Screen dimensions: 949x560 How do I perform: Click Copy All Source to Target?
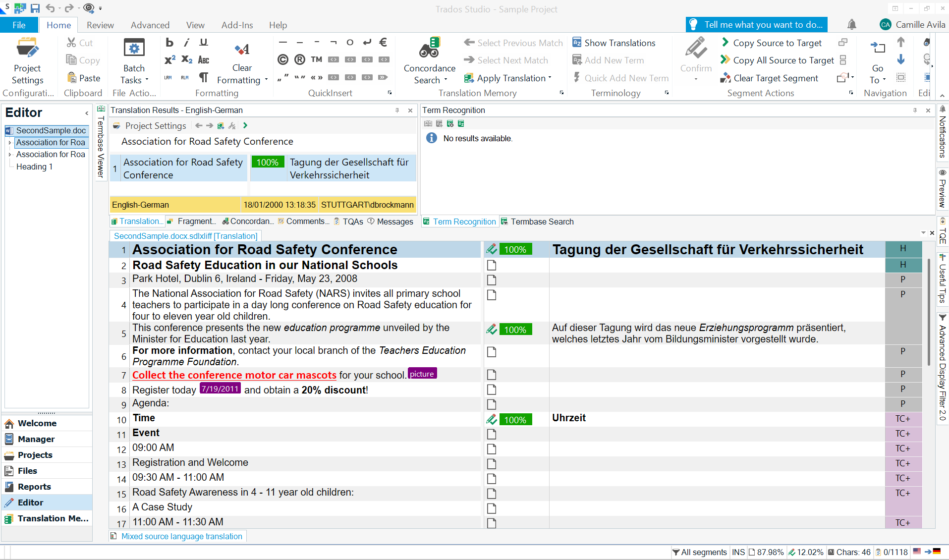click(778, 60)
